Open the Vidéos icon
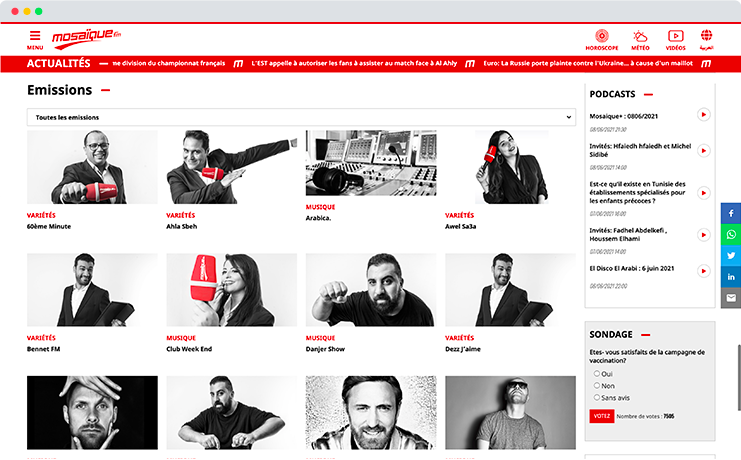741x460 pixels. 675,40
